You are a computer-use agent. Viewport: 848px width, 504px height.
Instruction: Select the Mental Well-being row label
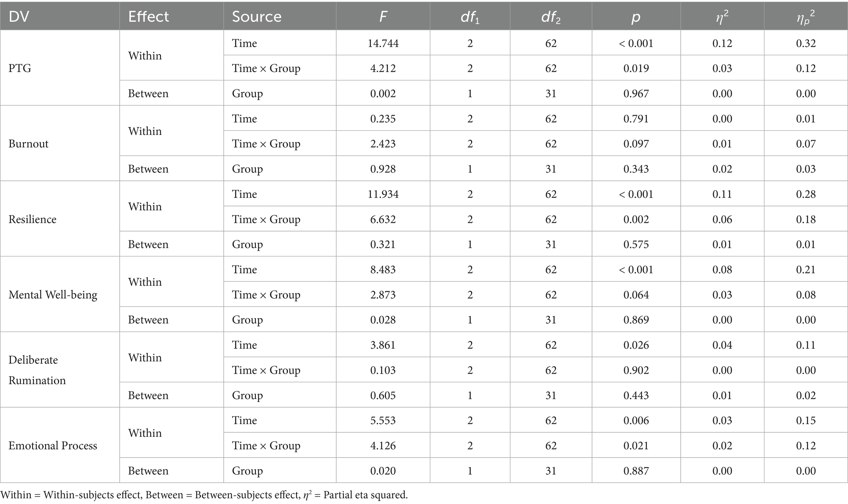click(x=53, y=295)
